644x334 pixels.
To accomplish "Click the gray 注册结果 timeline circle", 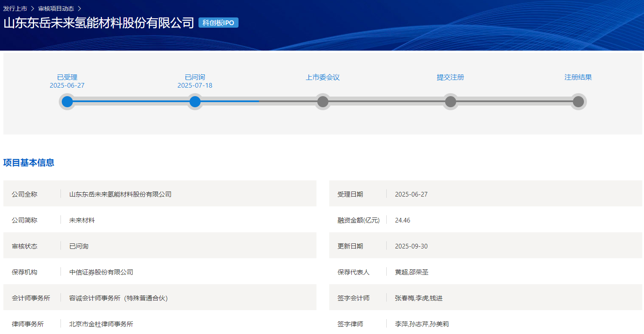I will click(x=578, y=102).
